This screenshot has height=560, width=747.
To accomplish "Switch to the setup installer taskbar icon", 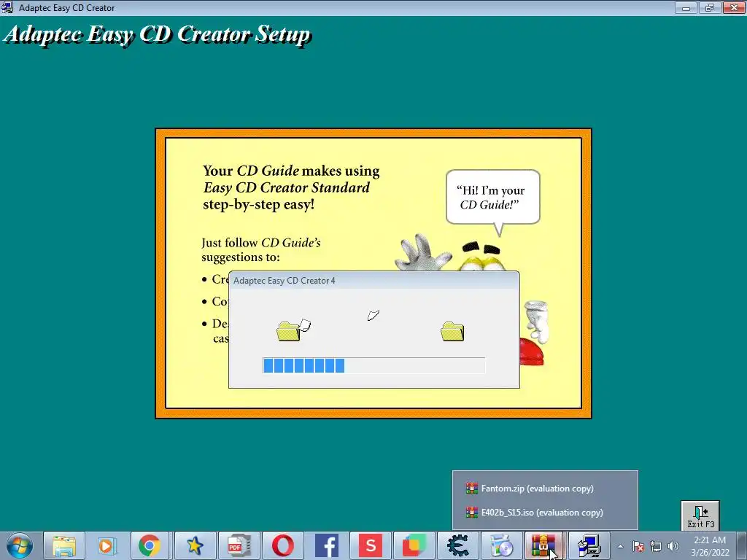I will click(589, 545).
